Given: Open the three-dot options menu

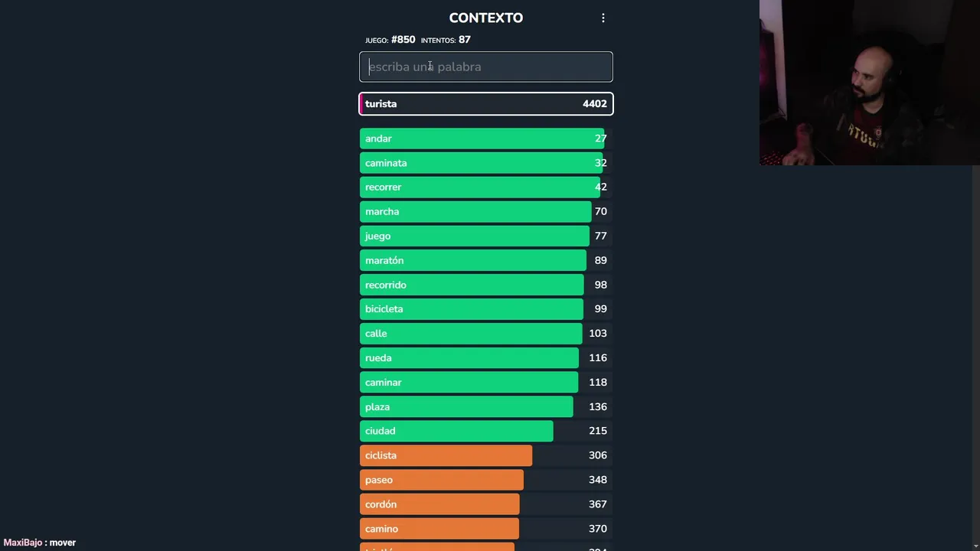Looking at the screenshot, I should tap(603, 18).
